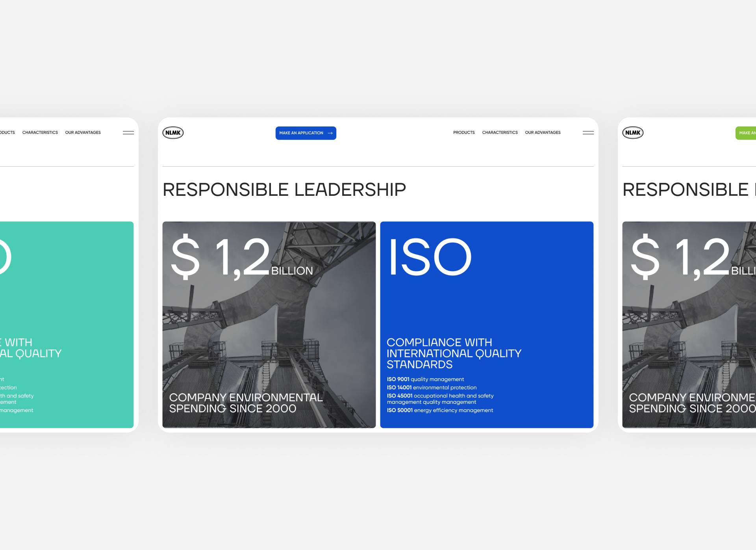Open hamburger menu in center mockup
Viewport: 756px width, 550px height.
click(588, 133)
